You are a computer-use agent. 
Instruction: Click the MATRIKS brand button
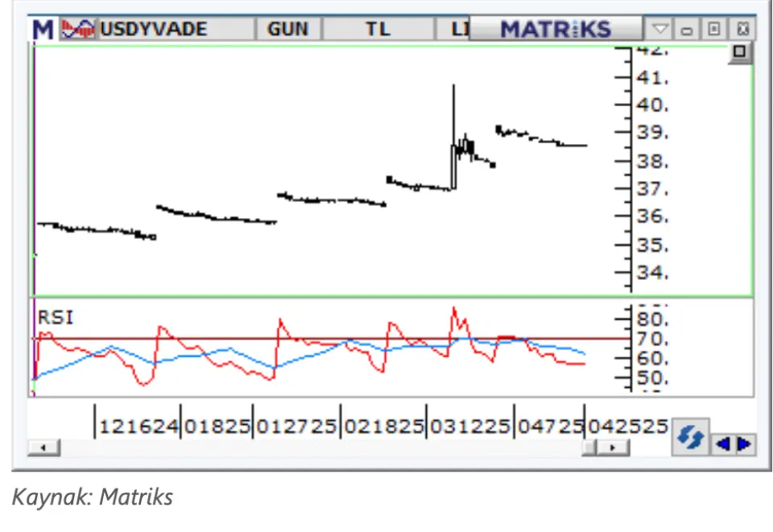tap(556, 30)
